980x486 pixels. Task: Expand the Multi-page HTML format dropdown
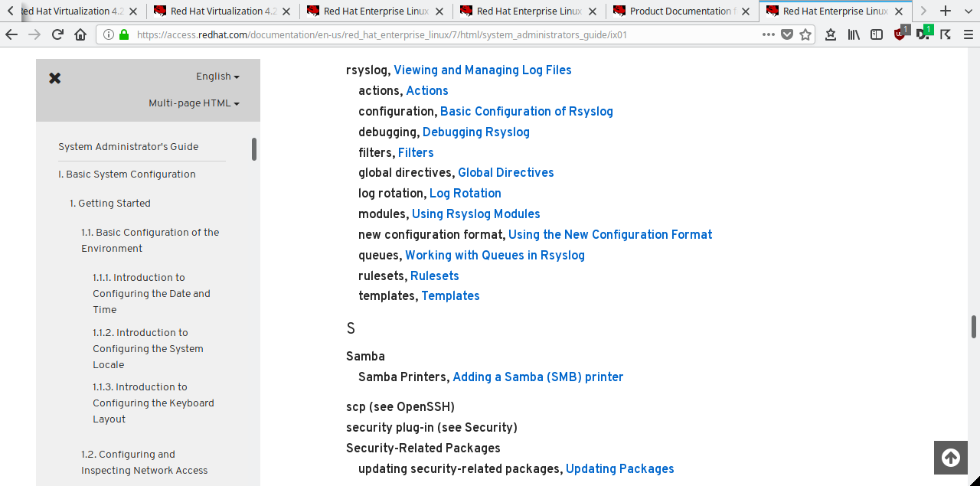(194, 103)
